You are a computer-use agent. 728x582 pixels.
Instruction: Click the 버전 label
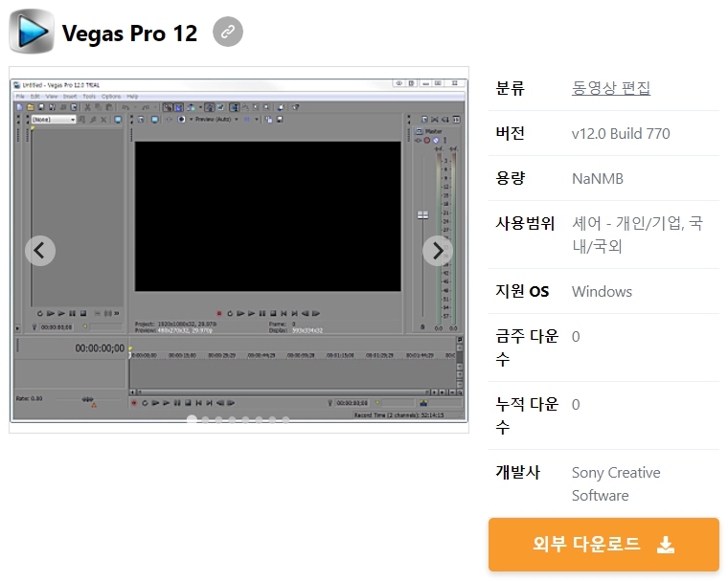tap(510, 133)
